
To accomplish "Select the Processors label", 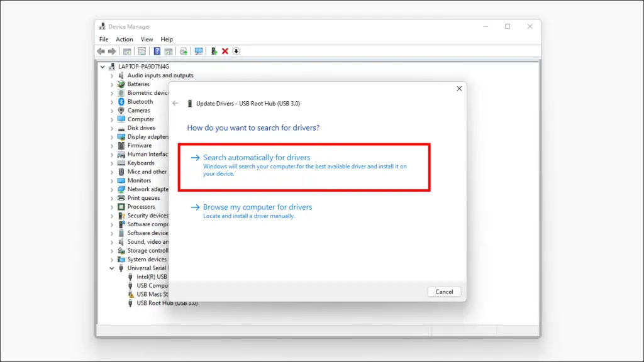I will [142, 207].
